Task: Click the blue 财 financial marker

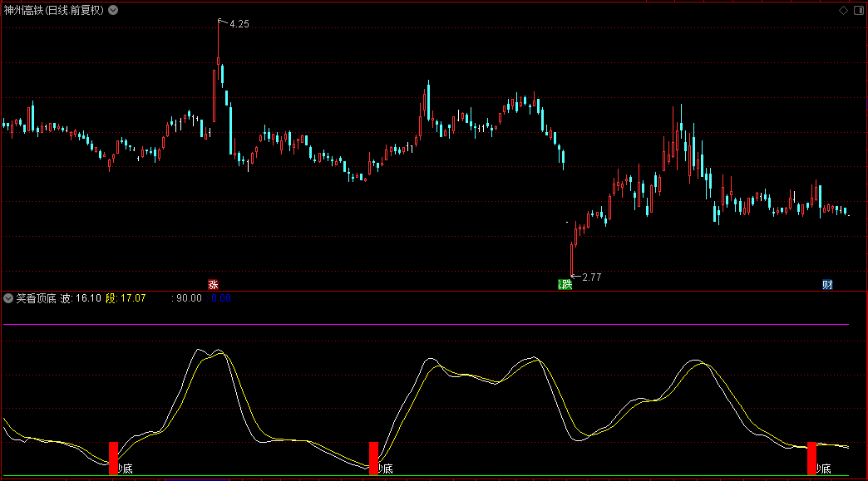Action: click(x=827, y=285)
